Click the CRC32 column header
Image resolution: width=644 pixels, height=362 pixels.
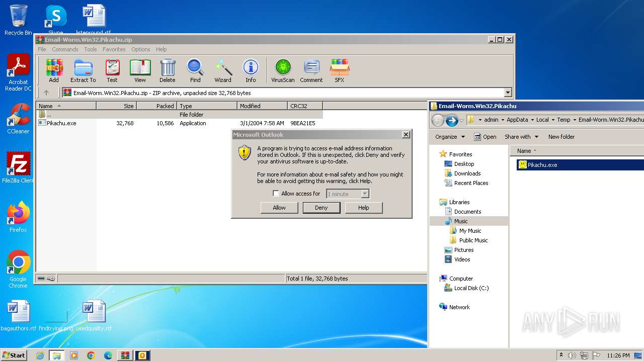point(305,106)
